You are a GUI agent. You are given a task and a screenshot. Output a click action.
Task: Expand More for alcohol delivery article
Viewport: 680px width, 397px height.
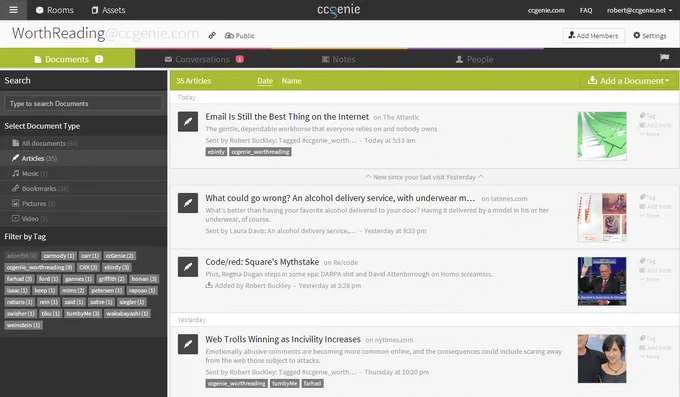(x=650, y=216)
